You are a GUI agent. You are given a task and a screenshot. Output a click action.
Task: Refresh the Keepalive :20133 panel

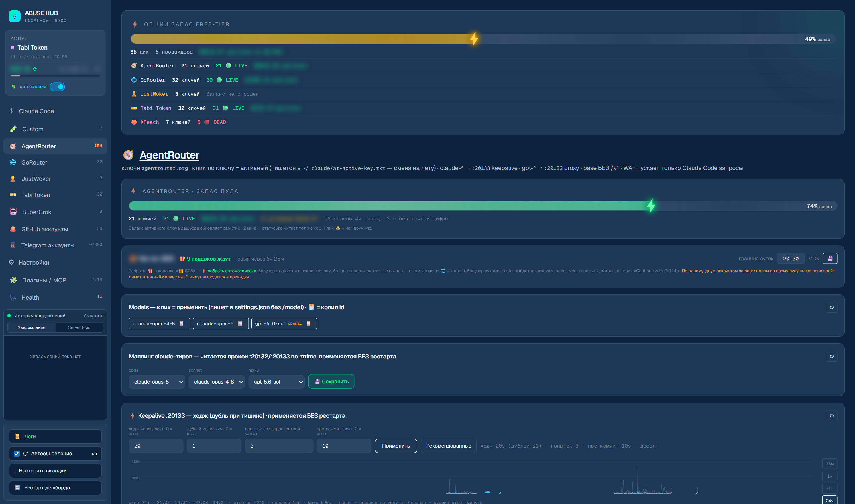(x=832, y=416)
